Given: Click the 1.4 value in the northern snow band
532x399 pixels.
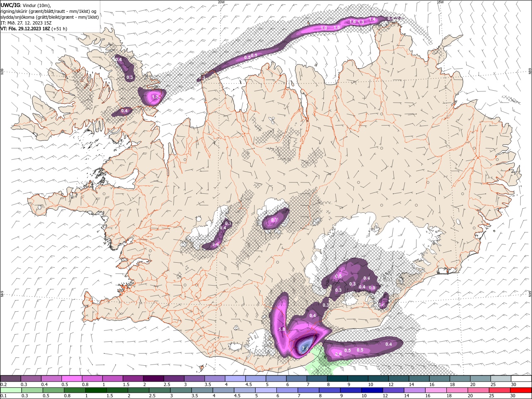Looking at the screenshot, I should point(372,19).
